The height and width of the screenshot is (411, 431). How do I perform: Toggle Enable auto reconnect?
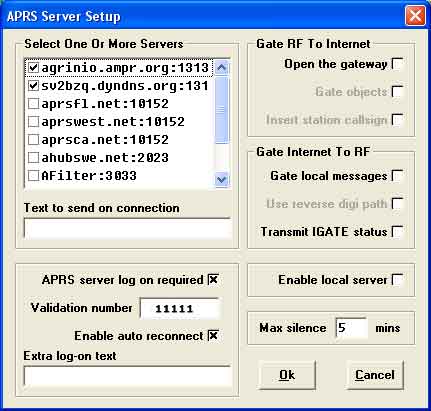pyautogui.click(x=213, y=336)
